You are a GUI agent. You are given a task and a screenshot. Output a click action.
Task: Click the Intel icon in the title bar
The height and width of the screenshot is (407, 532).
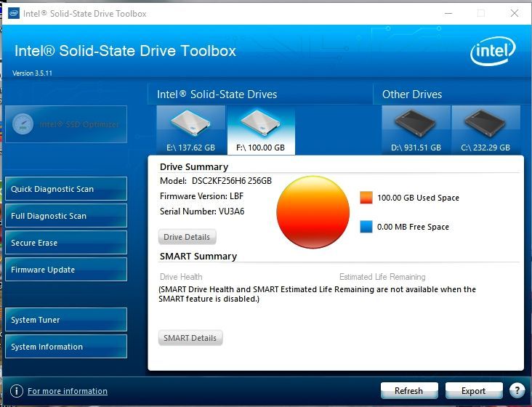(x=13, y=13)
